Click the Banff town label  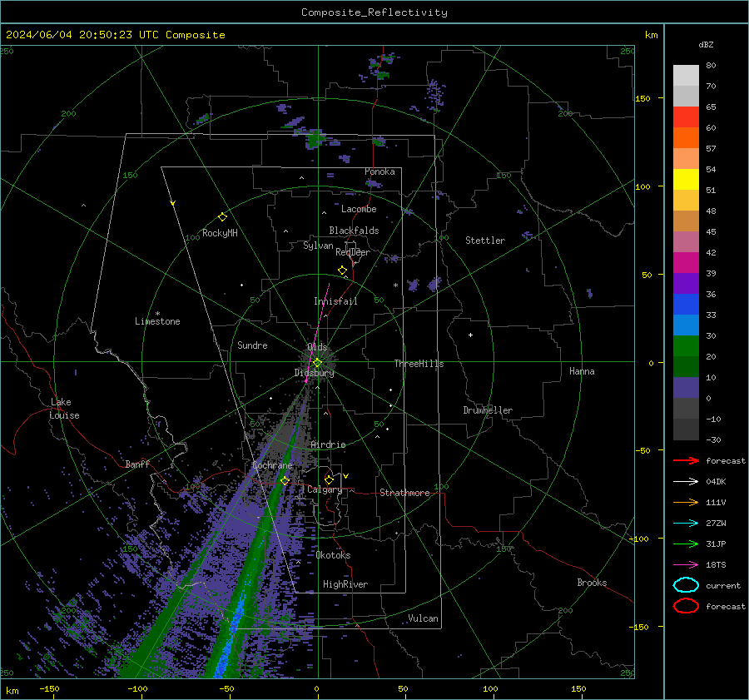pos(137,464)
